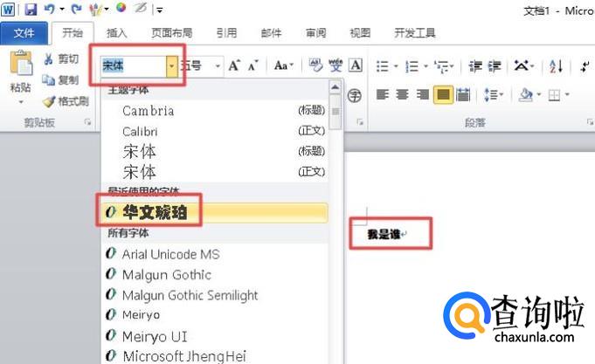This screenshot has width=595, height=364.
Task: Click font list scroll up arrow
Action: pos(335,87)
